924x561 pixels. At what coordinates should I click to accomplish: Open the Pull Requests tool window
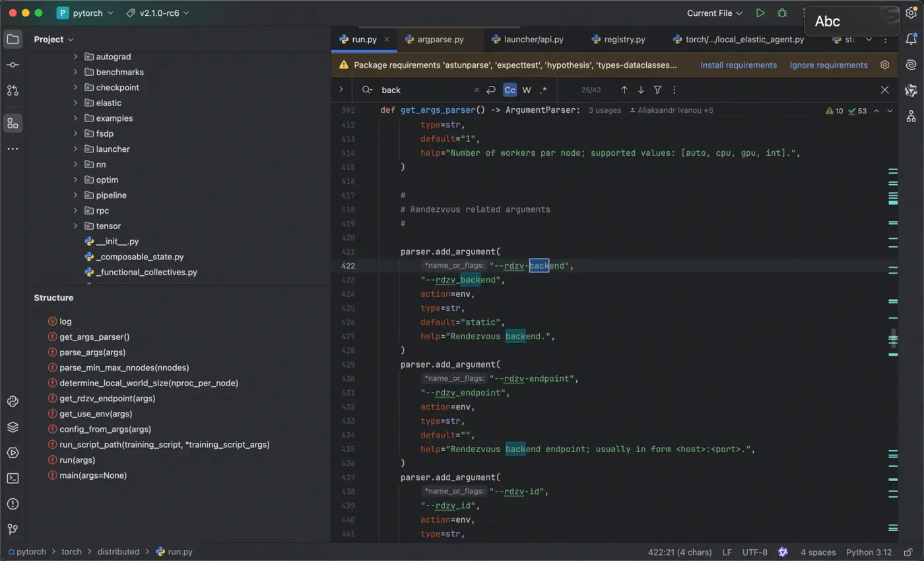[13, 90]
